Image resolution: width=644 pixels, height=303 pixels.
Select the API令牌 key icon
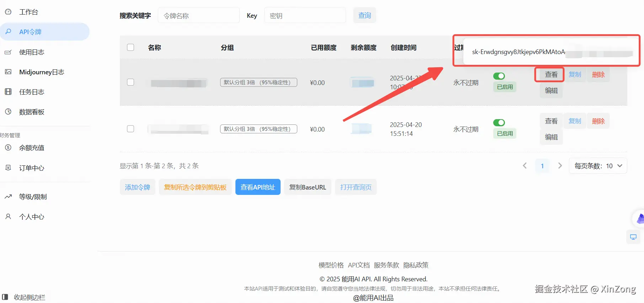(x=8, y=32)
